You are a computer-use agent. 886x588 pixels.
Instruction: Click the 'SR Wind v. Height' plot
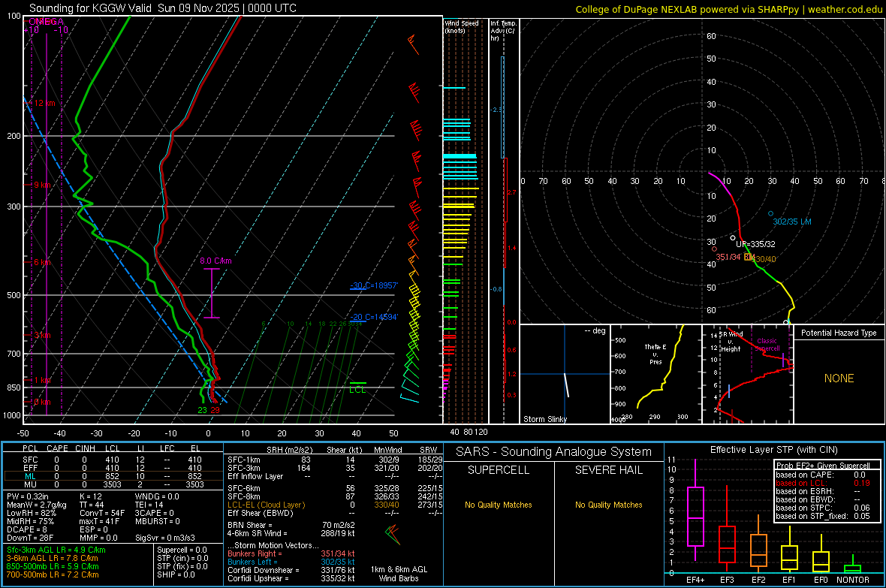[748, 374]
